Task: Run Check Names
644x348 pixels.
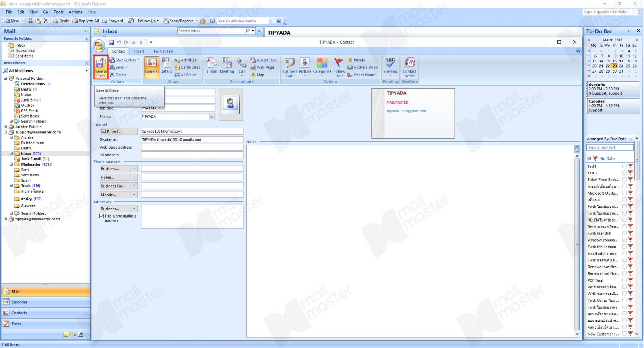Action: (x=362, y=75)
